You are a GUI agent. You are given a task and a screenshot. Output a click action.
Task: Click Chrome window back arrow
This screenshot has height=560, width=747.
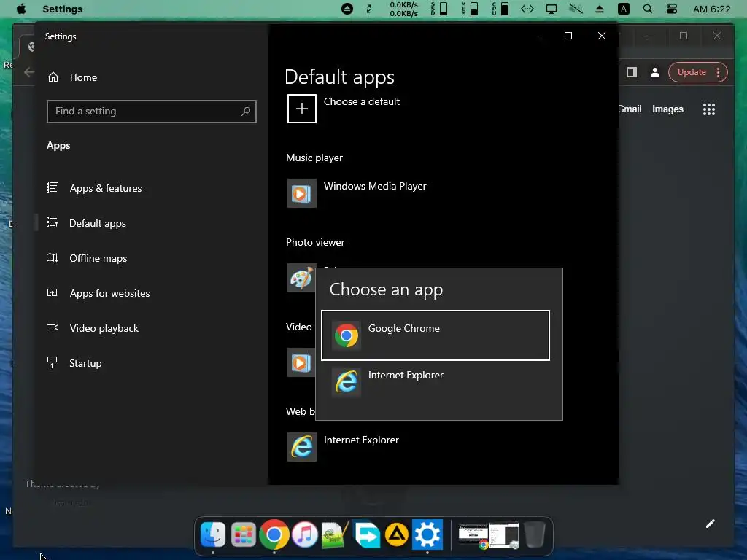(x=28, y=72)
